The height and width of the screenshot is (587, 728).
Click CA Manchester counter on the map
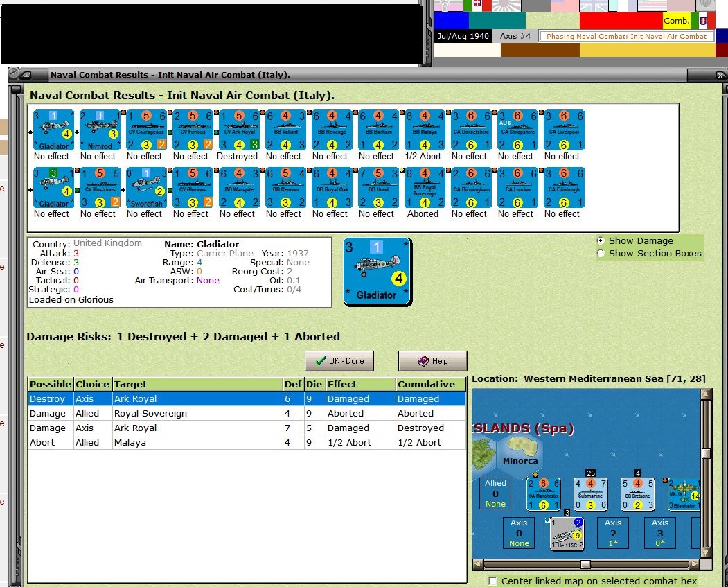[x=543, y=493]
